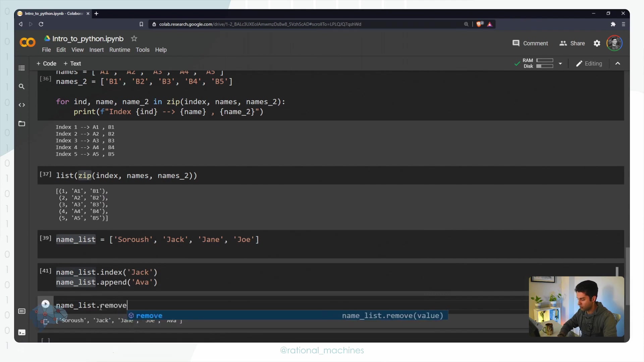Bookmark this page in the address bar
This screenshot has width=644, height=362.
[x=141, y=24]
